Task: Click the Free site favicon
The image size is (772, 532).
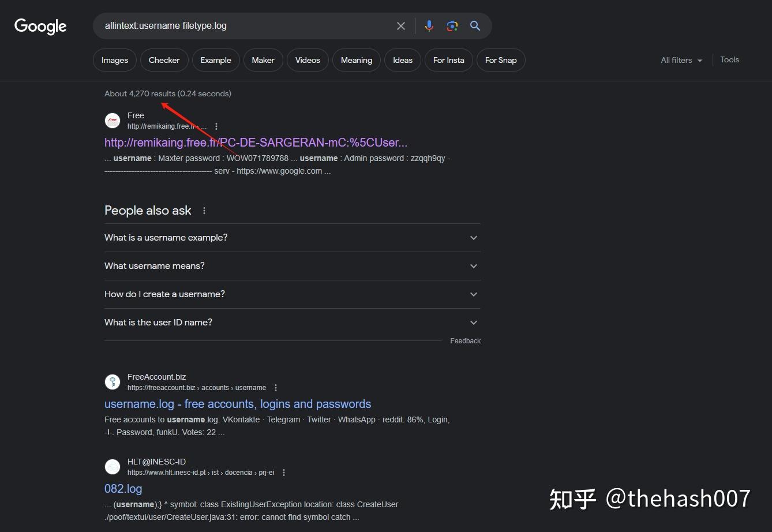Action: pyautogui.click(x=113, y=121)
